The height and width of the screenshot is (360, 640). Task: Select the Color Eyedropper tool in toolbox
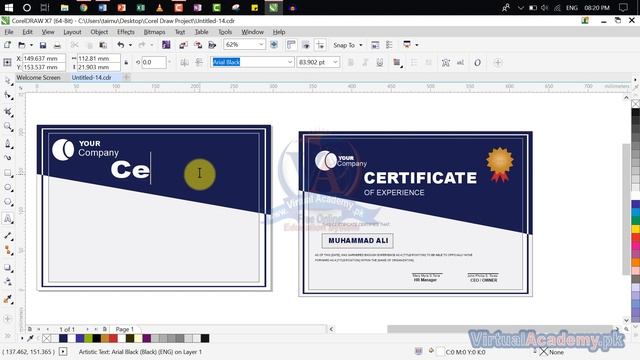(x=7, y=299)
